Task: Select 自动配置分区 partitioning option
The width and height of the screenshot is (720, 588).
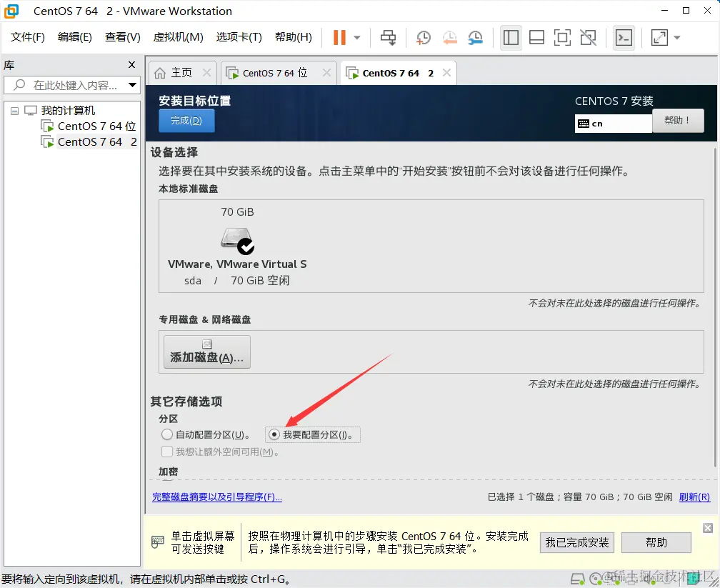Action: point(166,435)
